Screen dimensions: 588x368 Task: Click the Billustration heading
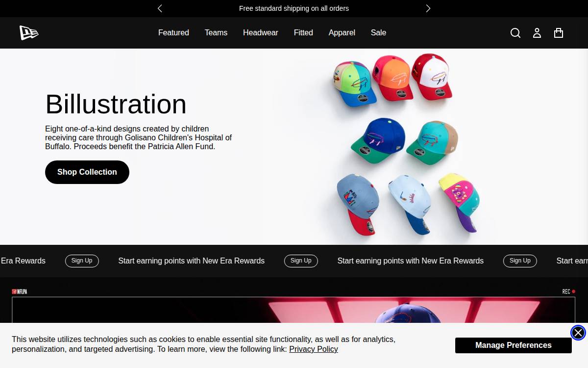point(116,105)
